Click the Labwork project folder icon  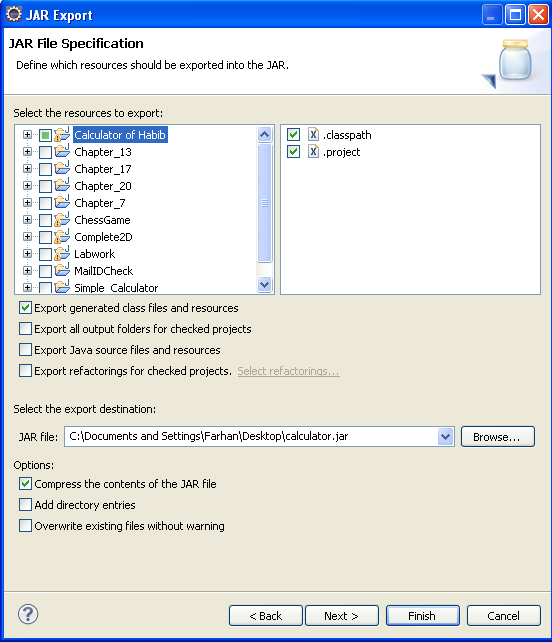click(62, 254)
